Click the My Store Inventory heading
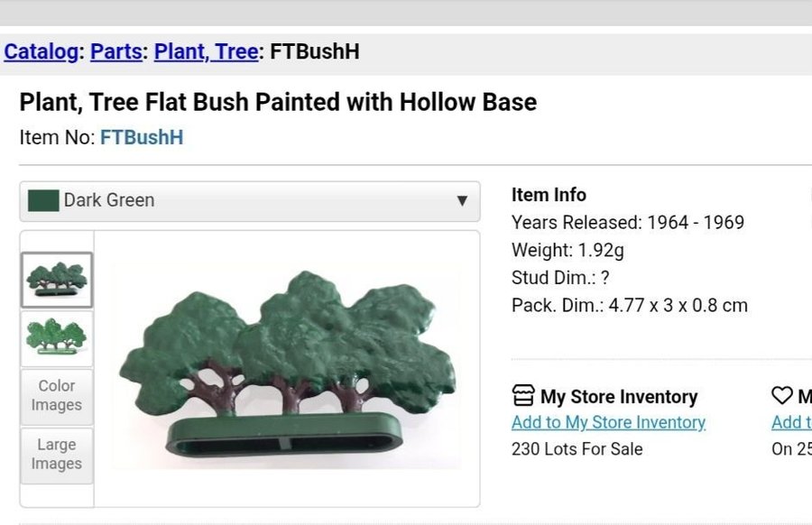Viewport: 812px width, 525px height. 619,397
